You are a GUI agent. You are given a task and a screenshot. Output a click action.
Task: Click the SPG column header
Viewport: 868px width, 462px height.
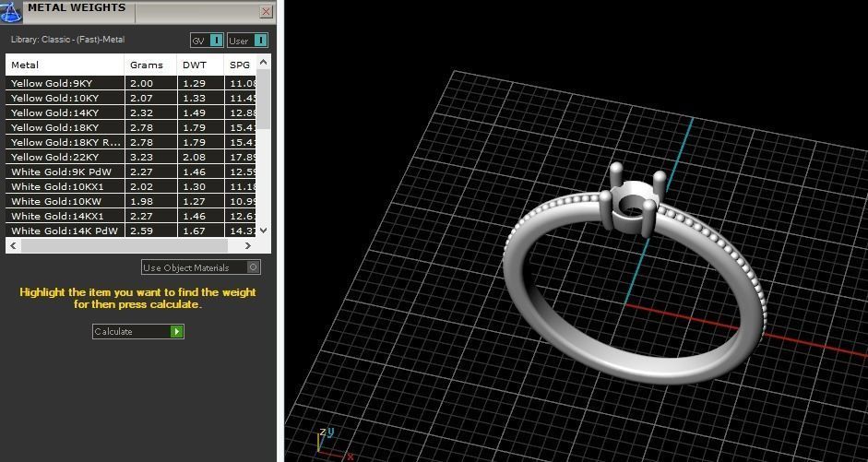(x=240, y=65)
